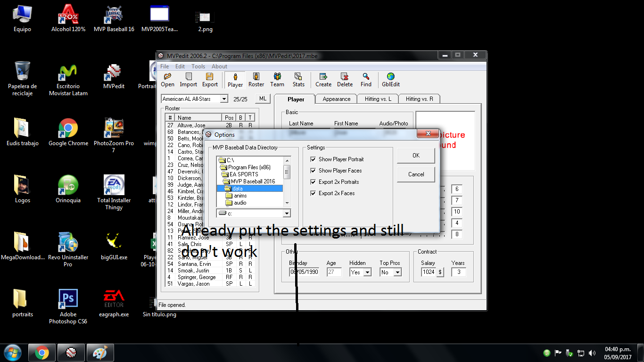
Task: Click the Open toolbar icon in MVPedit
Action: click(x=167, y=80)
